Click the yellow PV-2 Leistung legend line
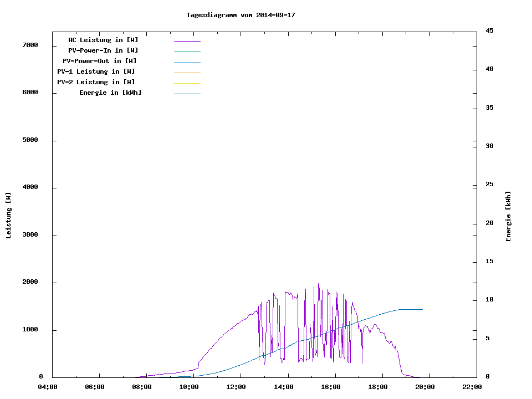532x399 pixels. pyautogui.click(x=187, y=83)
